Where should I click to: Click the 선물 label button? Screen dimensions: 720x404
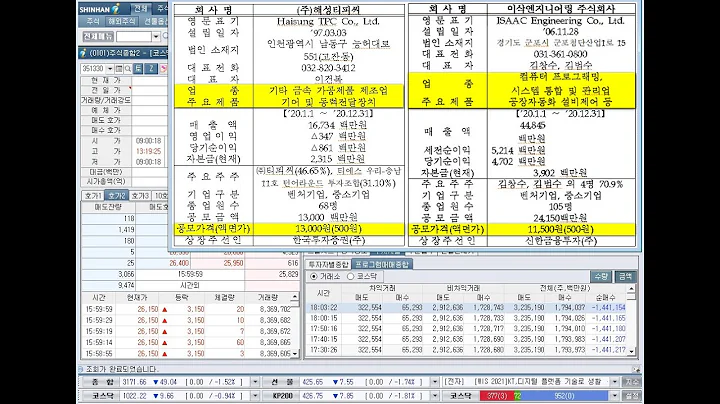(x=281, y=382)
